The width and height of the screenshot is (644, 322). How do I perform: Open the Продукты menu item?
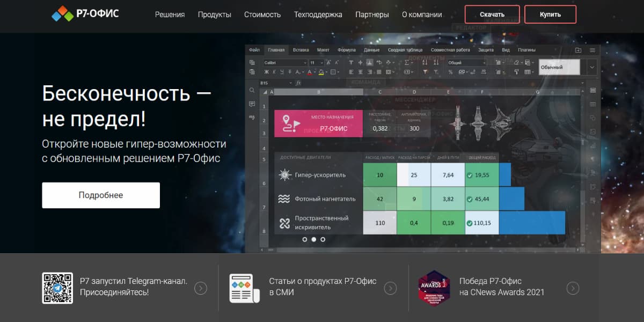click(x=214, y=14)
